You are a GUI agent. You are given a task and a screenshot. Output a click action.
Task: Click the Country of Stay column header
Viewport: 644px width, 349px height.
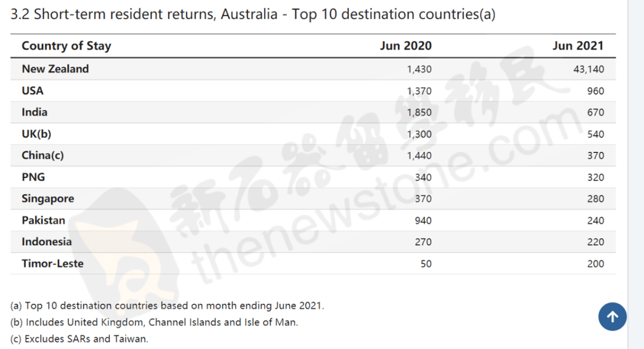(x=66, y=46)
